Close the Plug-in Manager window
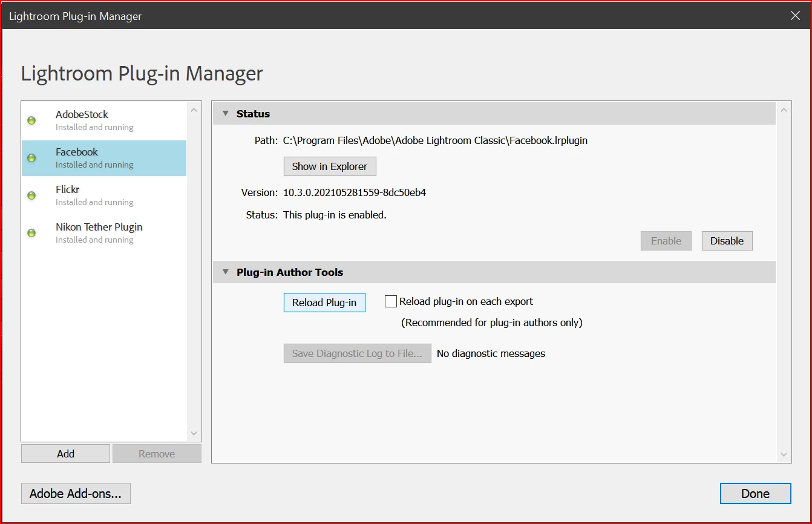The width and height of the screenshot is (812, 524). (796, 16)
